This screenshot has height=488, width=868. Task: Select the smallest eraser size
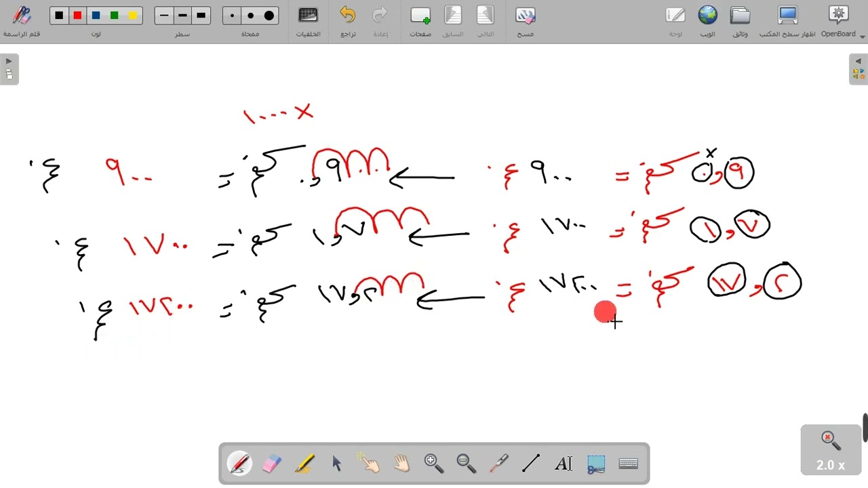233,16
